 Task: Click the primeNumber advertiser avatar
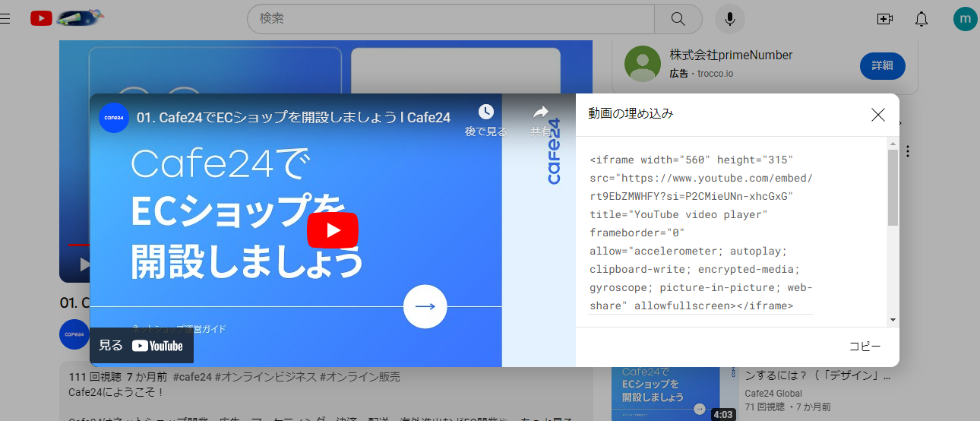pos(643,64)
